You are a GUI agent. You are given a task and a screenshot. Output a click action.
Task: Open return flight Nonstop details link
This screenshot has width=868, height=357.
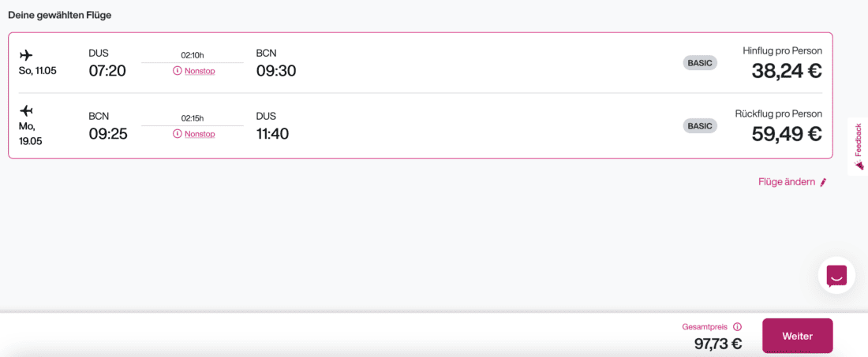(x=200, y=134)
